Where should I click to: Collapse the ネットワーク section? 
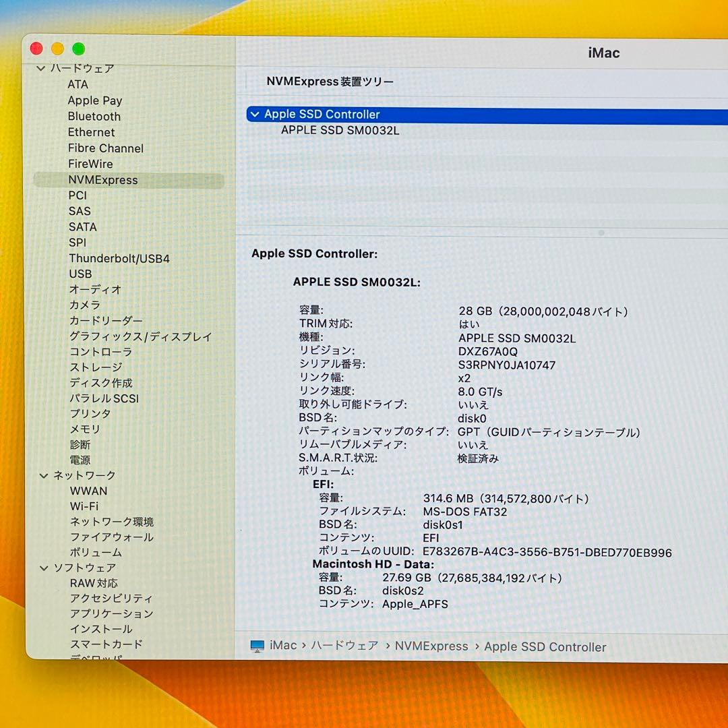(43, 475)
